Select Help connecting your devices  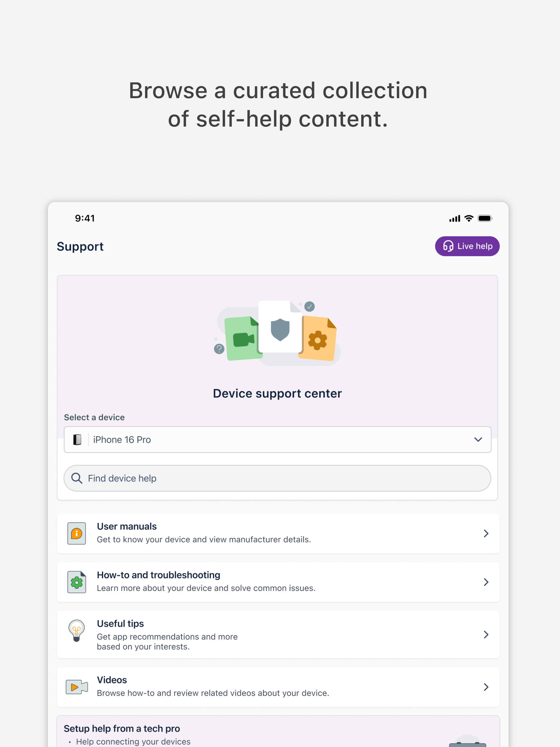[x=133, y=742]
